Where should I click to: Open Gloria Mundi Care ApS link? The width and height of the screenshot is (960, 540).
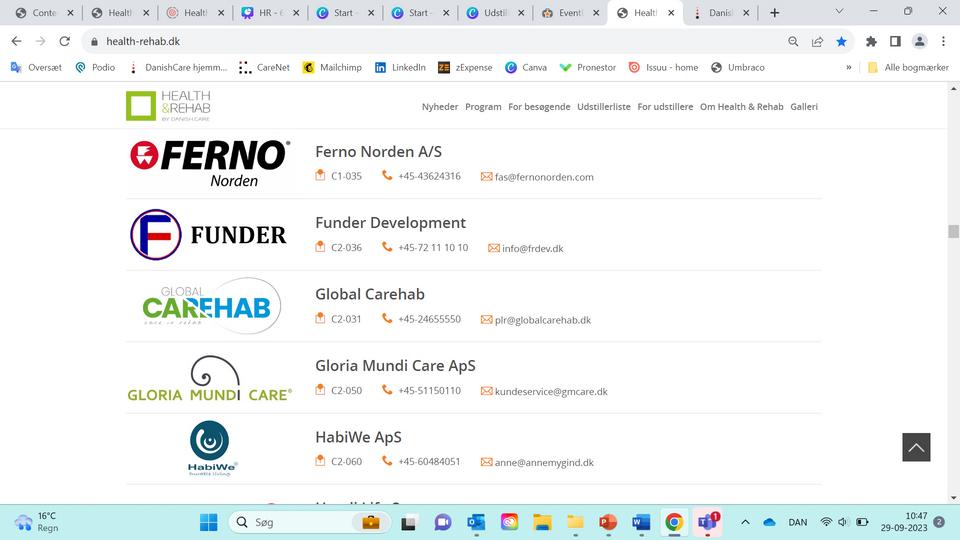[x=396, y=366]
